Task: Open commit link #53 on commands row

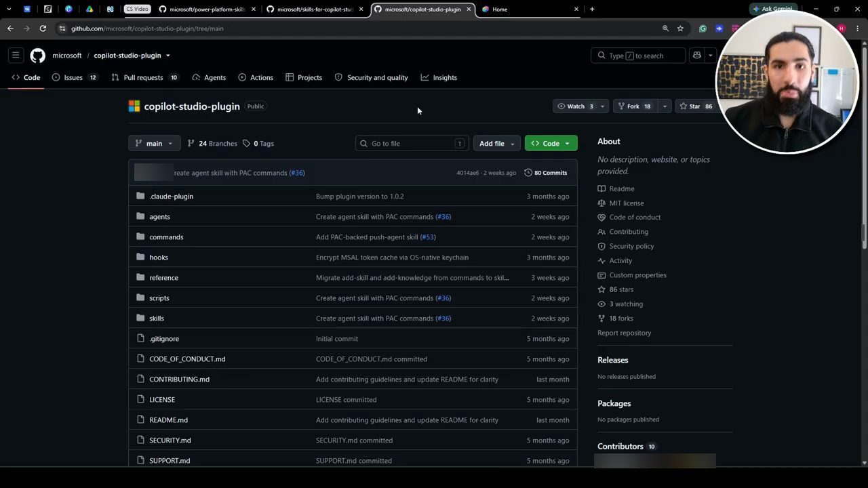Action: pos(428,237)
